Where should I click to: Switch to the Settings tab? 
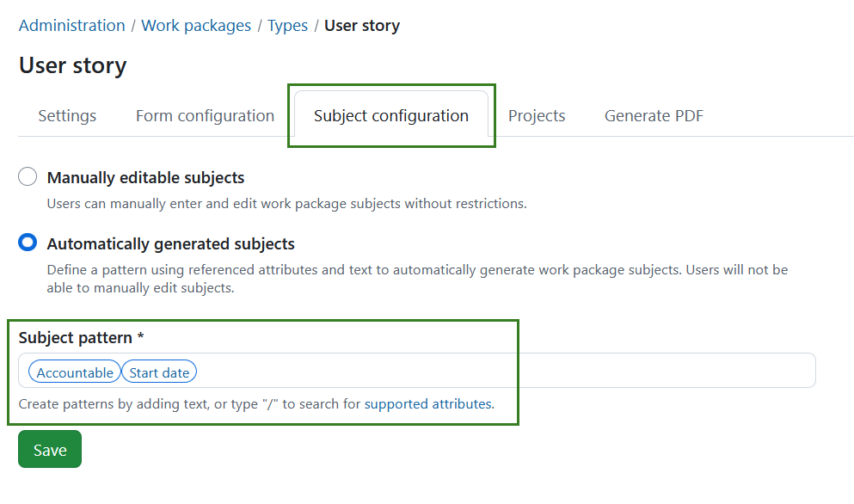[x=66, y=115]
